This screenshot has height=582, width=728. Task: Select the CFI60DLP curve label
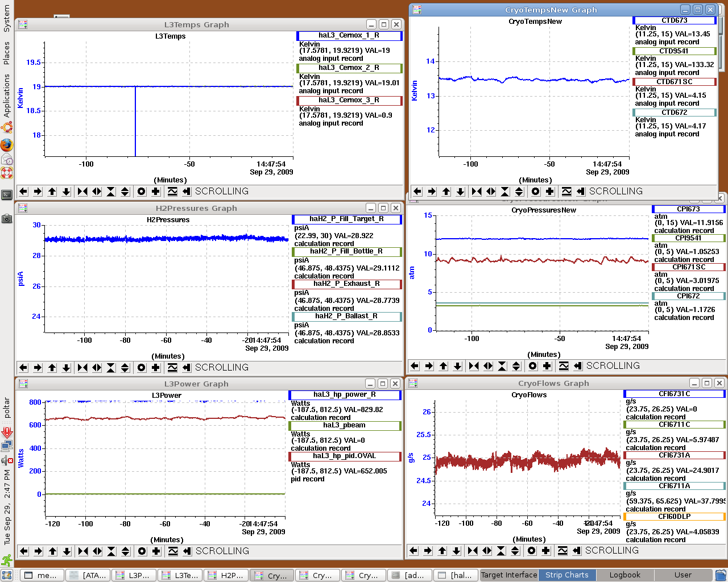pyautogui.click(x=675, y=517)
